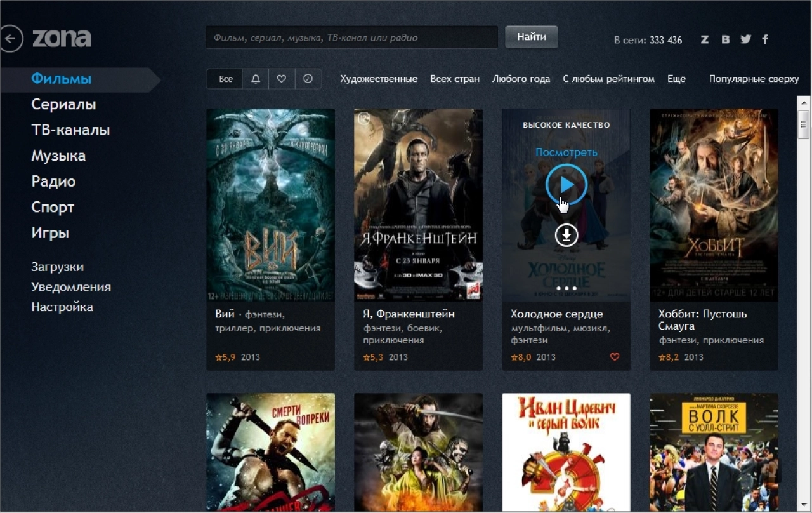Open the Популярные сверху sorting dropdown

[754, 79]
